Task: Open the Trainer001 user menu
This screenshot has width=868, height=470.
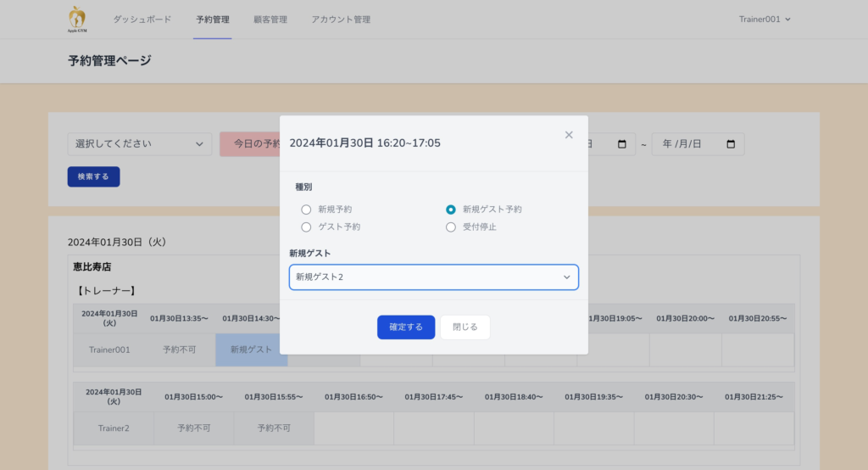Action: click(x=764, y=20)
